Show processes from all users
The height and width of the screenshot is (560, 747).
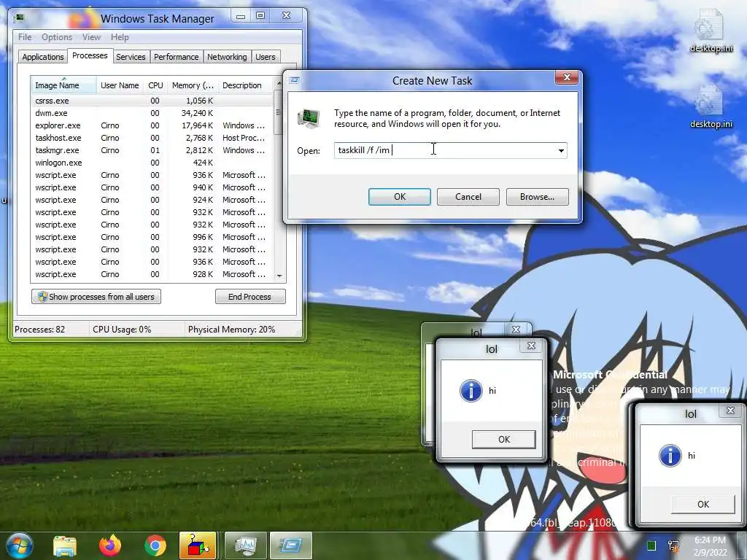pyautogui.click(x=96, y=297)
